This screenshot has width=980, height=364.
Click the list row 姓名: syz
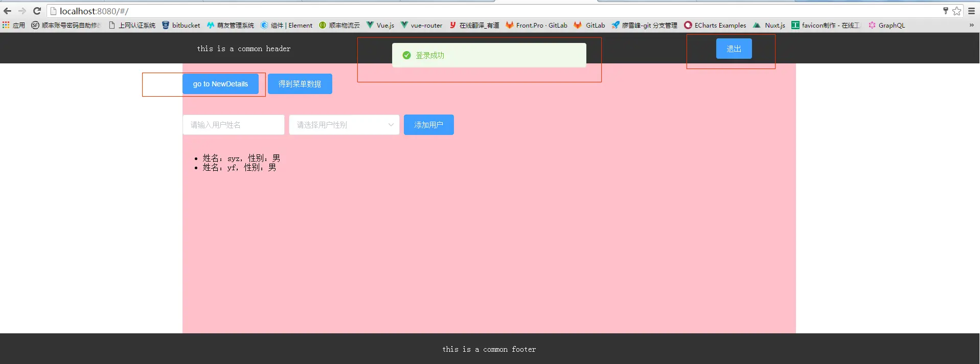[241, 158]
